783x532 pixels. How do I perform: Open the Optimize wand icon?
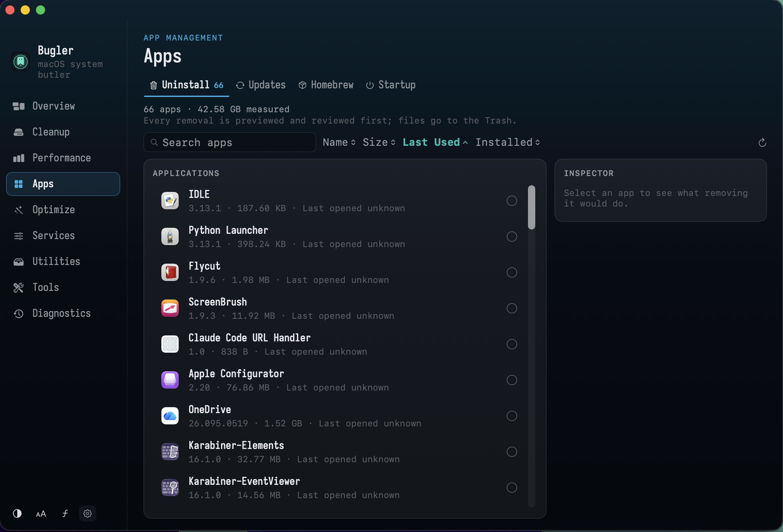point(19,210)
